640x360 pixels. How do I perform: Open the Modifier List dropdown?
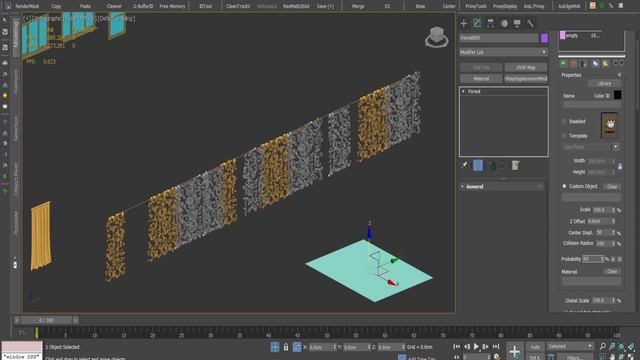pyautogui.click(x=503, y=52)
